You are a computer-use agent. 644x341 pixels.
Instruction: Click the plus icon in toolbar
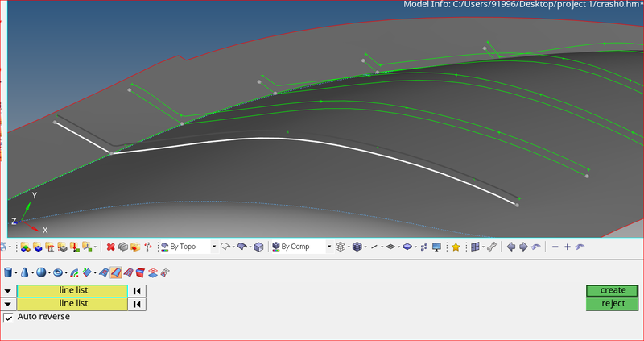(x=568, y=247)
